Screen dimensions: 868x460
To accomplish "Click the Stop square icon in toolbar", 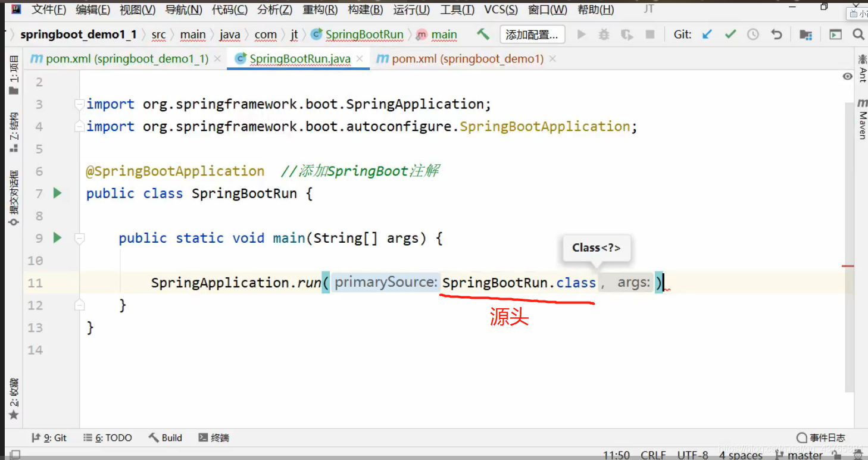I will [x=650, y=35].
